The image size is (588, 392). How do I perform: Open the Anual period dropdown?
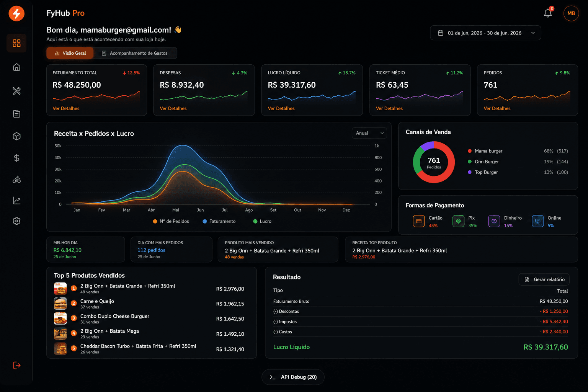[369, 133]
